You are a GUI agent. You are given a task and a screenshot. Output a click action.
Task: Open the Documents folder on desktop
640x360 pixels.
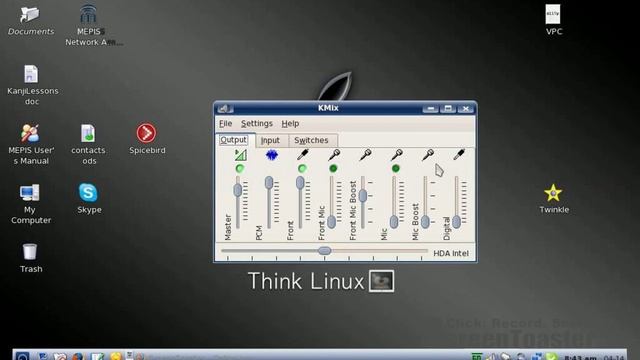pyautogui.click(x=30, y=15)
